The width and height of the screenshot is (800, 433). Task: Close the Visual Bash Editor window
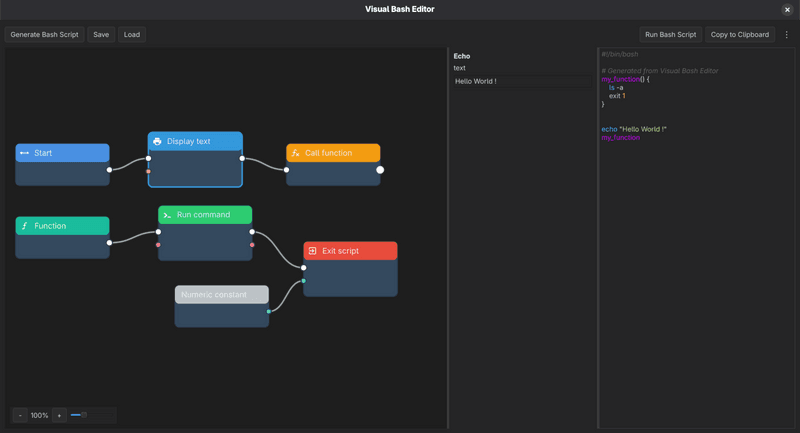click(787, 10)
